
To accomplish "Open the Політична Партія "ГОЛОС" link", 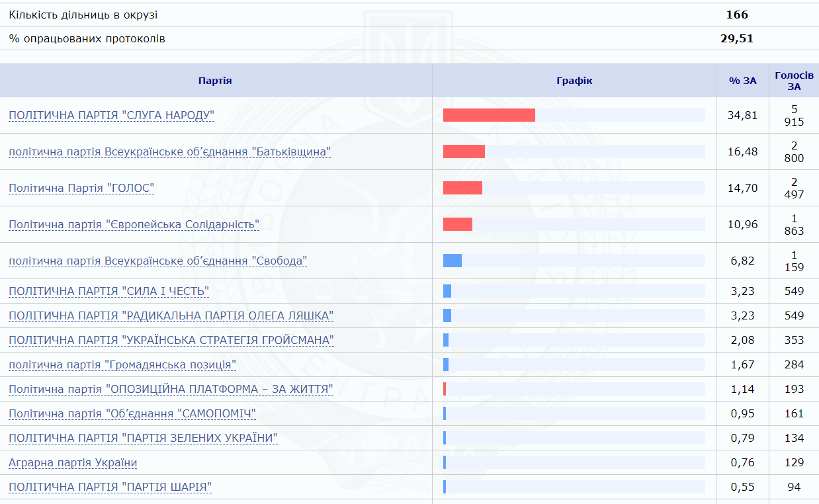I will click(x=81, y=189).
